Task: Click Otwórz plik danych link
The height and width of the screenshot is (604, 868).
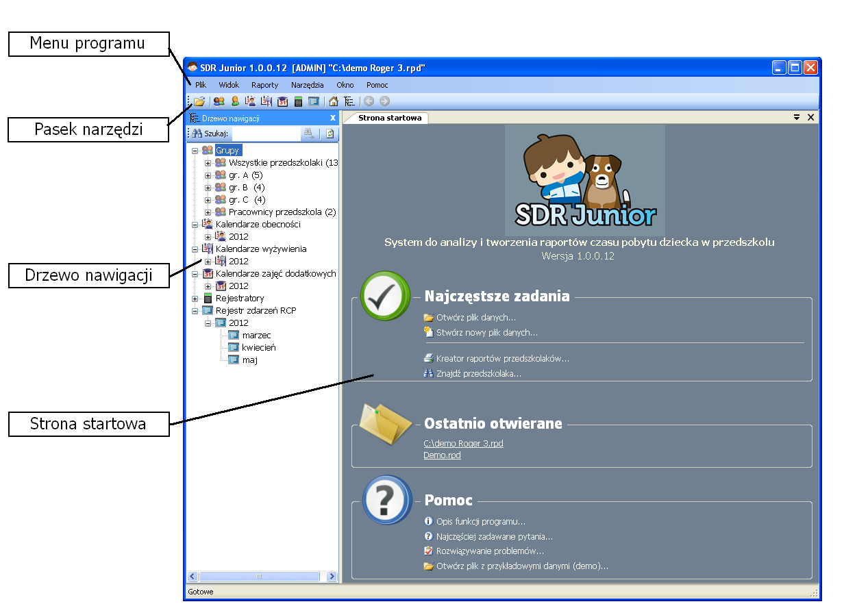Action: (x=475, y=318)
